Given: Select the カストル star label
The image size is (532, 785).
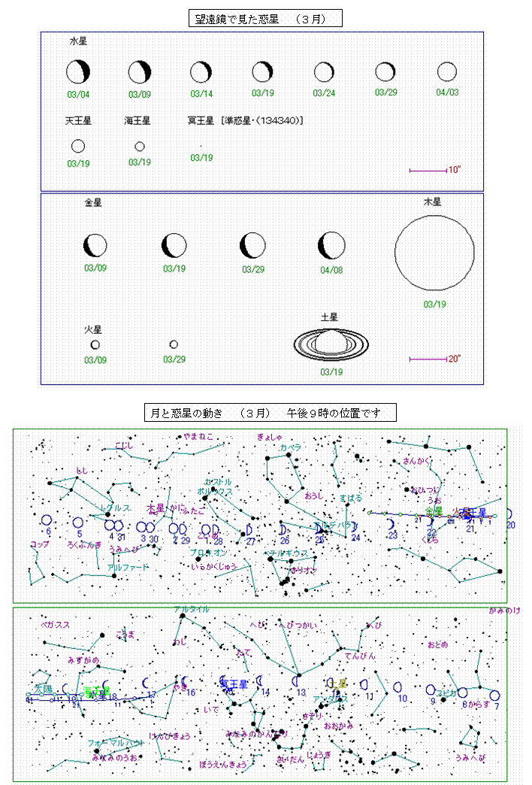Looking at the screenshot, I should (218, 482).
